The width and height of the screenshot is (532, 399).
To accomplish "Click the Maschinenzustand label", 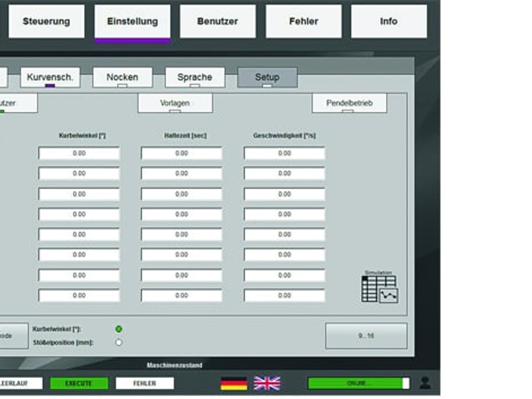I will click(x=174, y=365).
